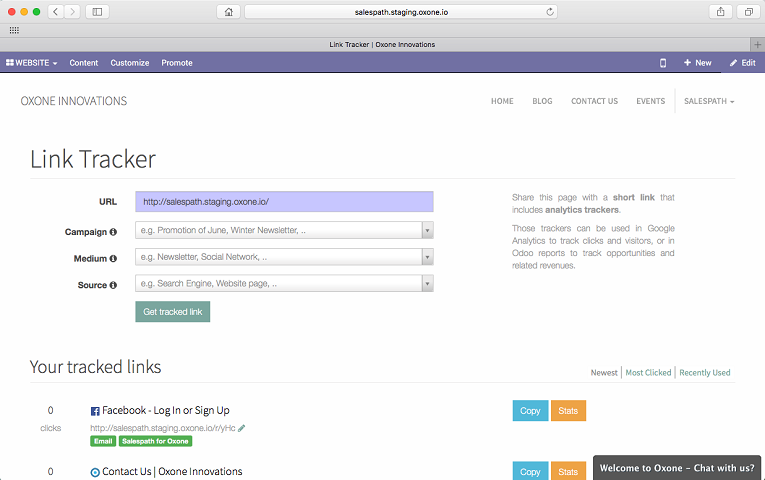The width and height of the screenshot is (765, 480).
Task: Edit the Facebook short link pencil
Action: (242, 428)
